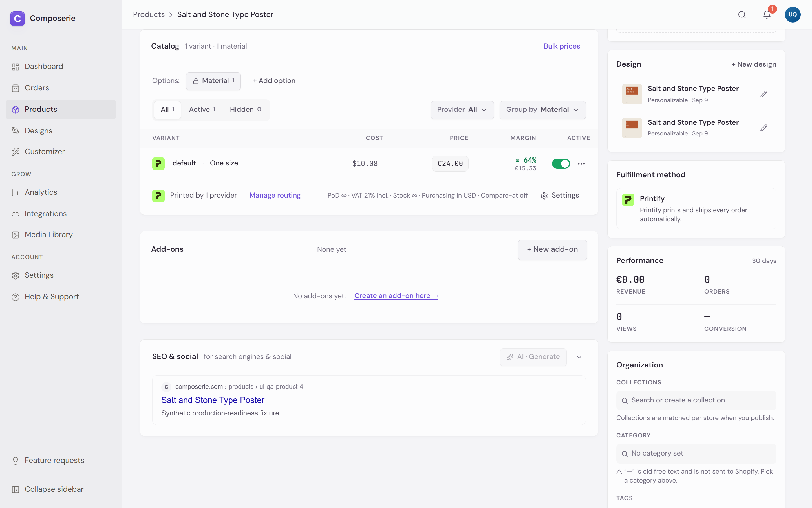The height and width of the screenshot is (508, 812).
Task: Click Products breadcrumb link
Action: click(x=149, y=14)
